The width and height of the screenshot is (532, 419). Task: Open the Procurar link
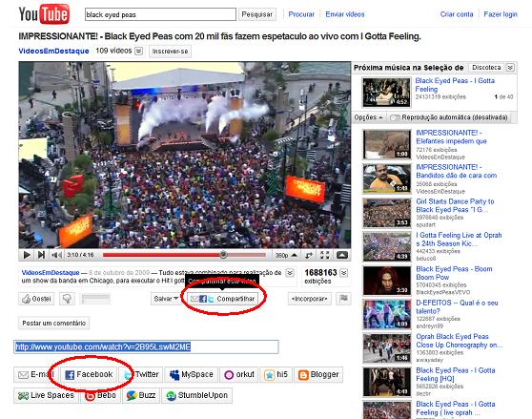[x=301, y=14]
